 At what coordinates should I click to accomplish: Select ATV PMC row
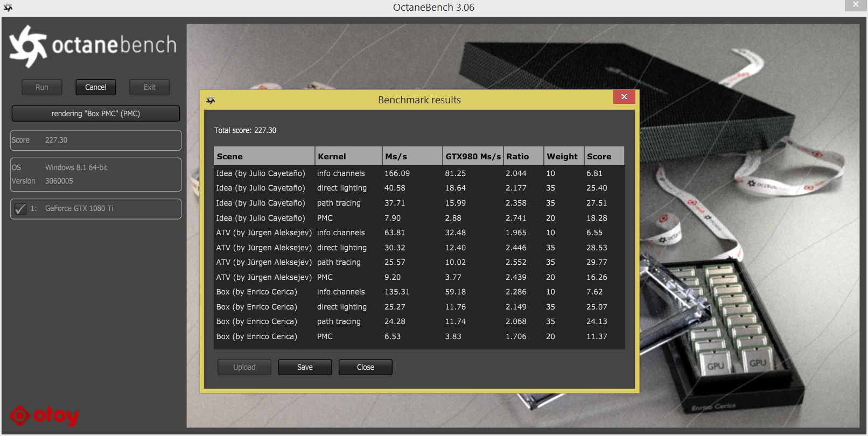(419, 277)
